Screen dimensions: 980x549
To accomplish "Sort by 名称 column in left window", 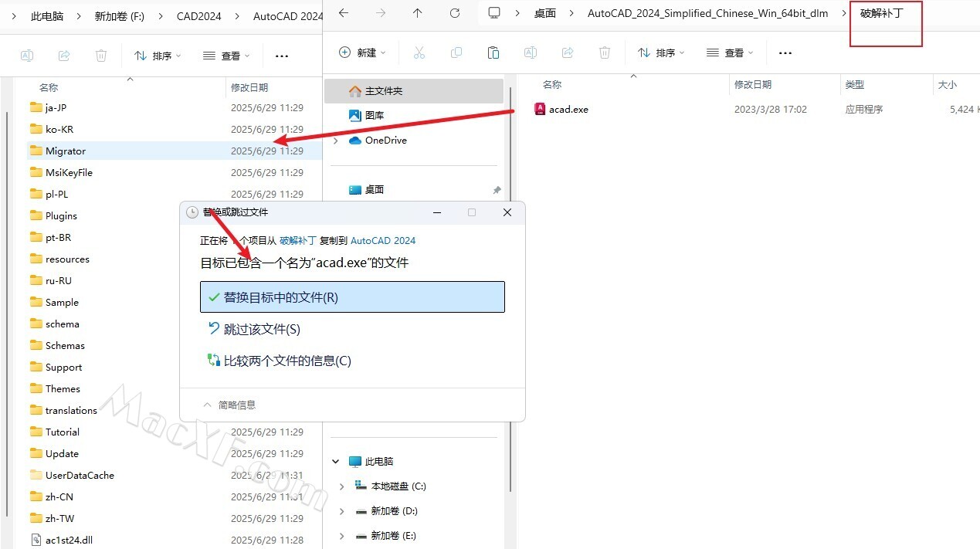I will tap(49, 88).
